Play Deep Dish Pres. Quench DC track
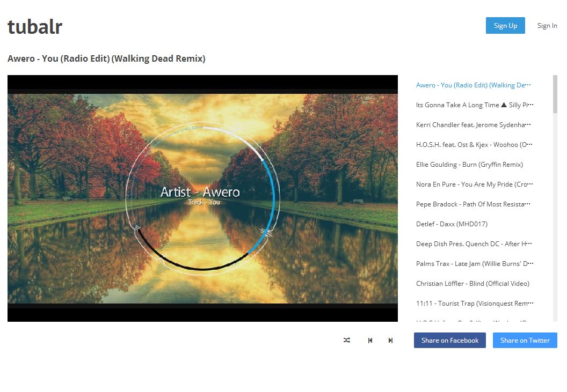The height and width of the screenshot is (392, 567). [x=474, y=244]
